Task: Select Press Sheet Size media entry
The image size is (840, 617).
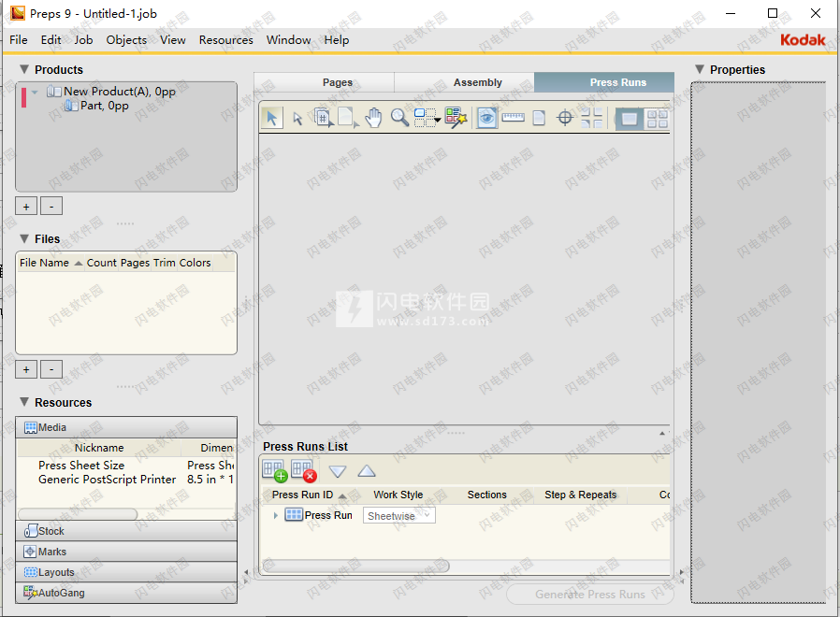Action: pos(81,466)
